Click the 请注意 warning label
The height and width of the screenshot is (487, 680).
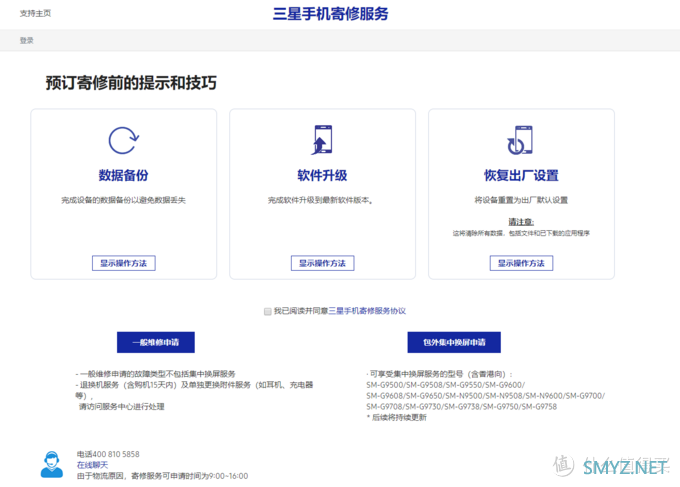[521, 222]
